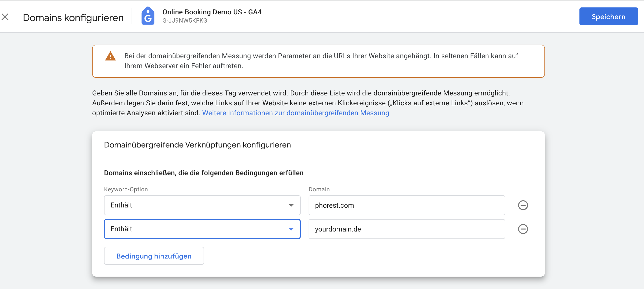This screenshot has height=289, width=644.
Task: Click warning text about domainübergreifenden Messung
Action: 321,61
